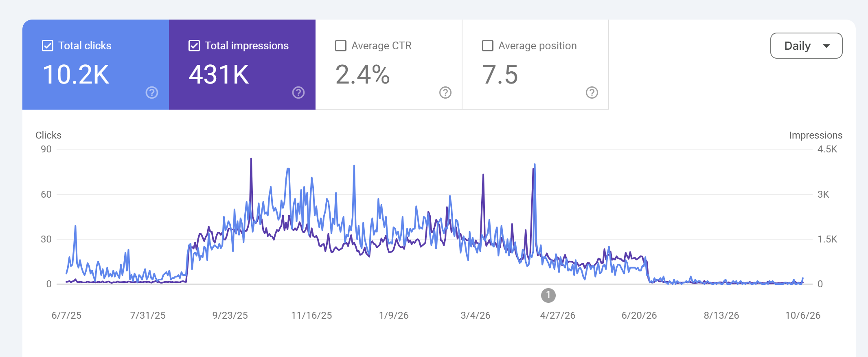Click the 6/7/25 date label
The width and height of the screenshot is (868, 357).
click(66, 315)
